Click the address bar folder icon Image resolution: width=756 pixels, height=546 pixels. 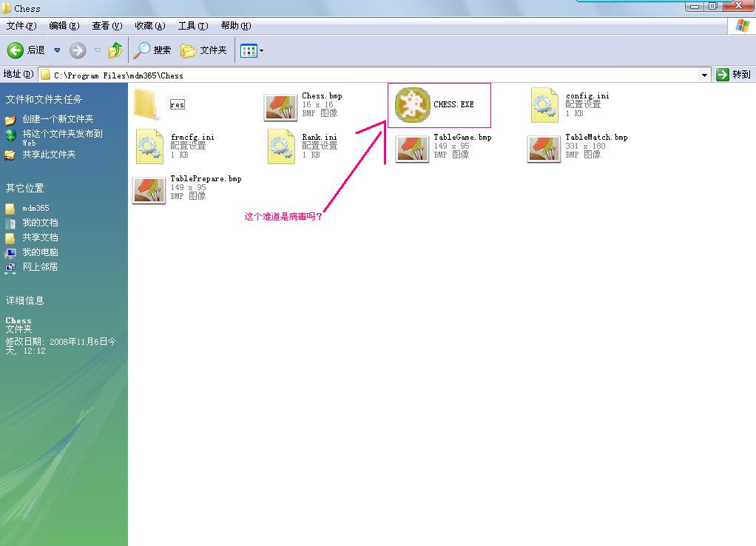pyautogui.click(x=46, y=75)
